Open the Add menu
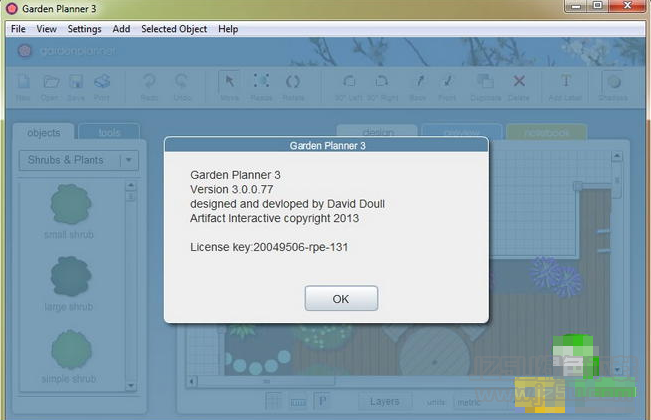 pyautogui.click(x=121, y=29)
